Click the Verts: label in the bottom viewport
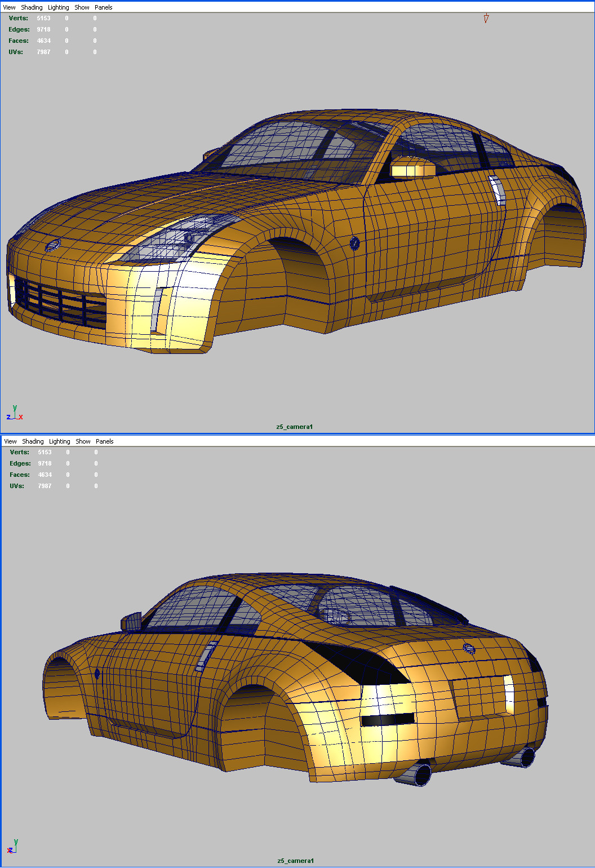595x868 pixels. coord(20,452)
